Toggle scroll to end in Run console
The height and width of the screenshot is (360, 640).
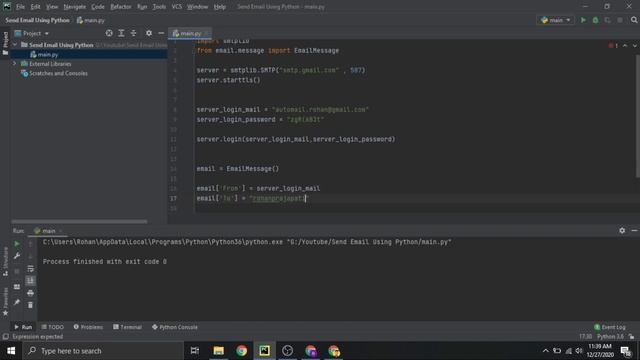(x=31, y=281)
